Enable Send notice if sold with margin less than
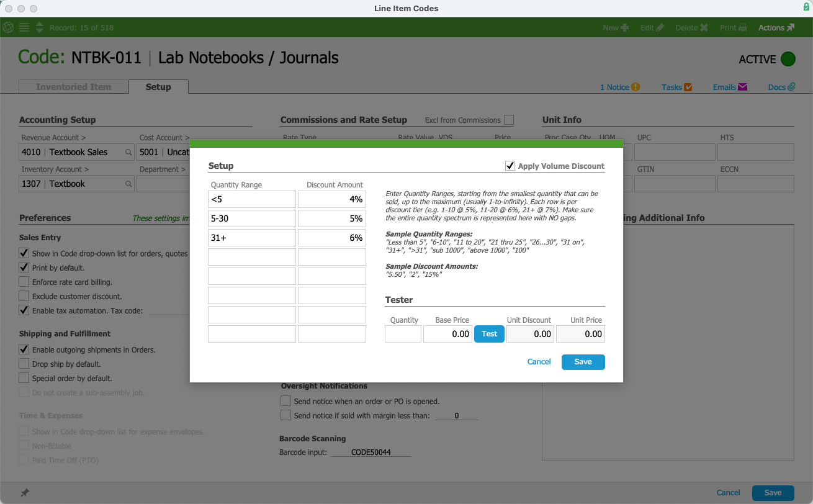813x504 pixels. (x=286, y=415)
